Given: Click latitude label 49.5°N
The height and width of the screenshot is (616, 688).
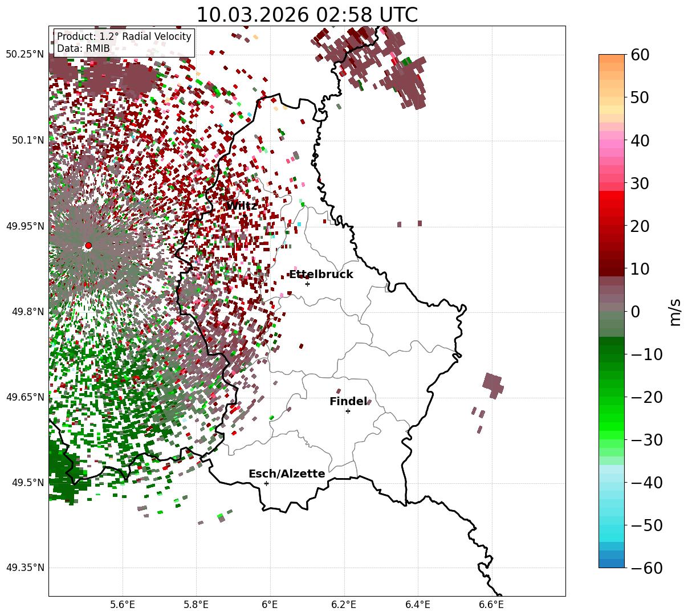Looking at the screenshot, I should 27,483.
